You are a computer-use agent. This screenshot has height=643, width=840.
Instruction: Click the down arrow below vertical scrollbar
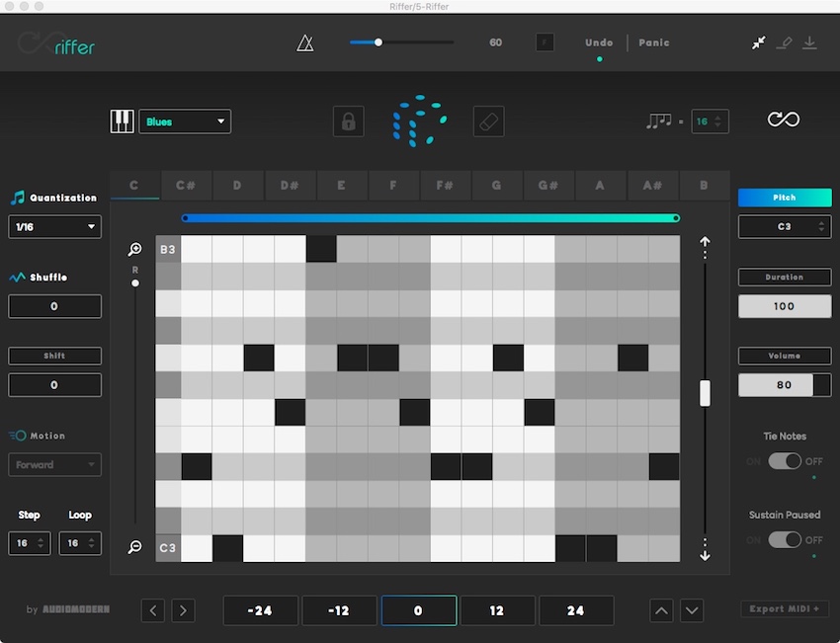click(x=705, y=556)
